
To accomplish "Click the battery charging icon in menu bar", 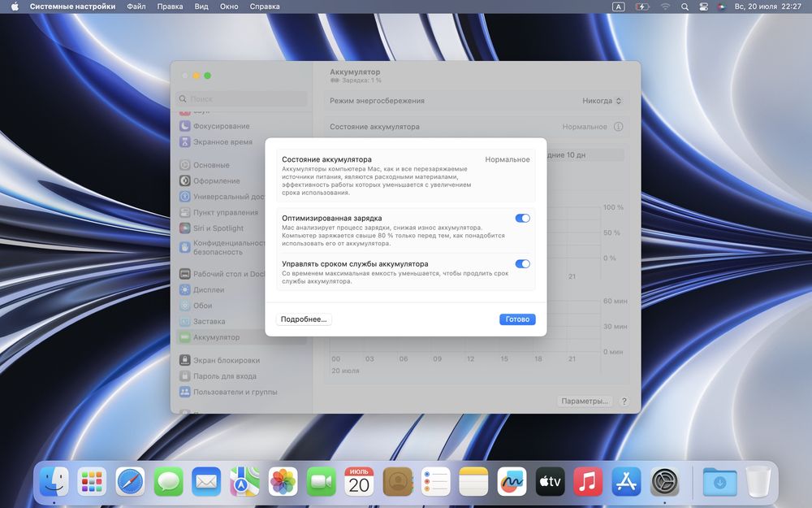I will tap(642, 7).
